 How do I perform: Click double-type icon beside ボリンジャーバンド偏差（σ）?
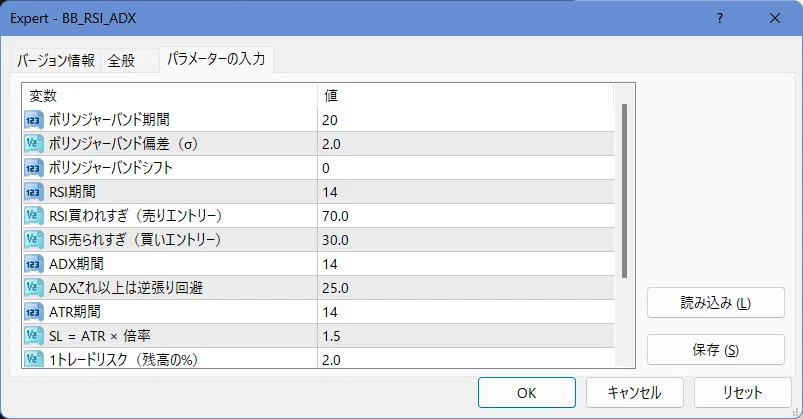tap(33, 144)
